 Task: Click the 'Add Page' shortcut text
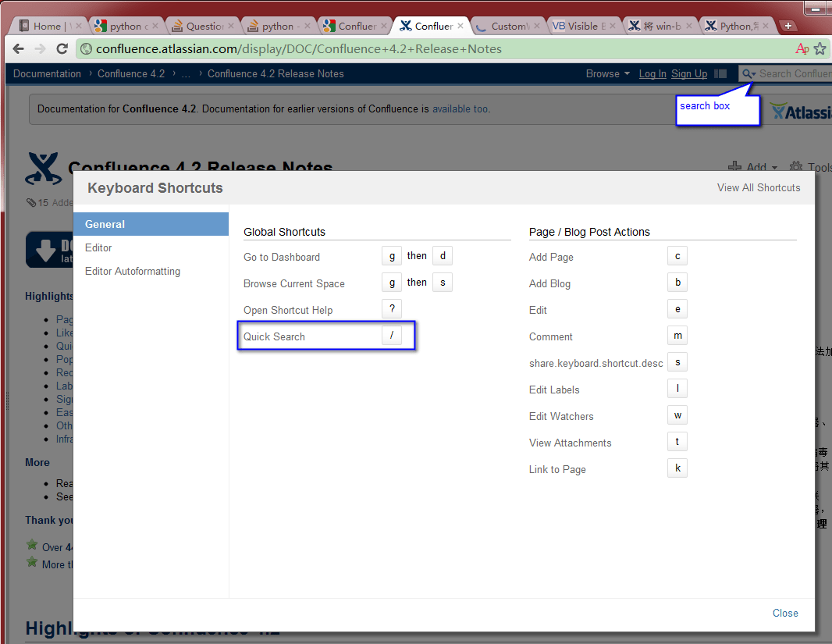(x=551, y=258)
